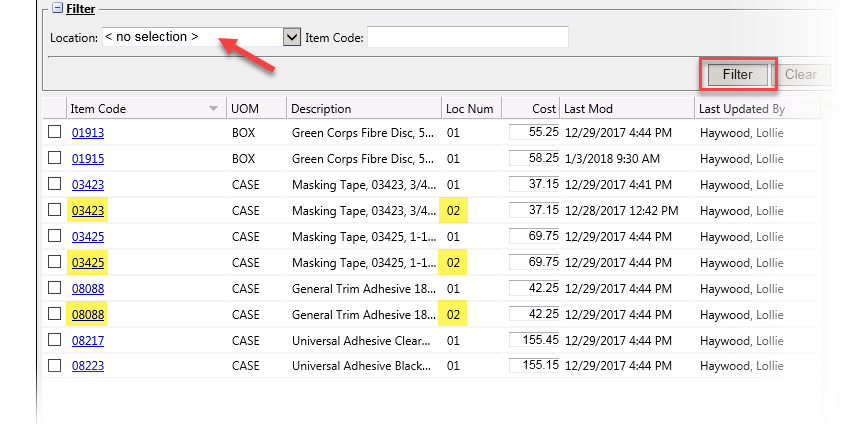Sort by the Description column header
The width and height of the screenshot is (844, 427).
tap(322, 109)
